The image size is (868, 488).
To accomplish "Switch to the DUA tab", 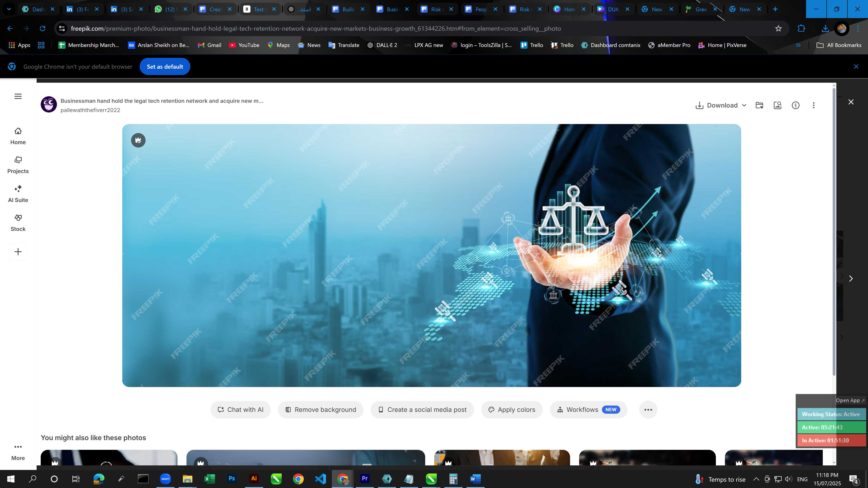I will click(x=613, y=9).
